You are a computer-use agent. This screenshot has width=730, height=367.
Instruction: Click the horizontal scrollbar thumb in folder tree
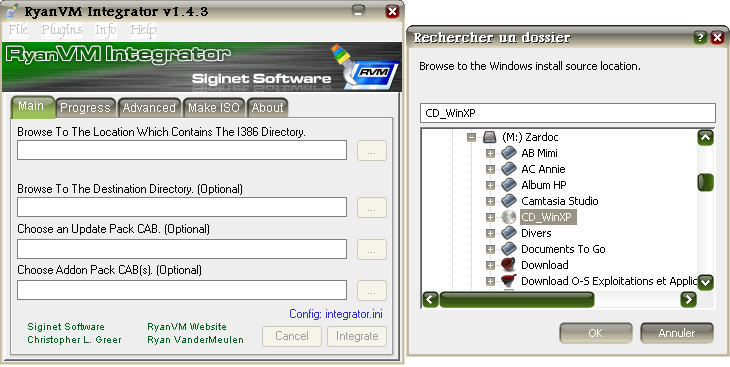(517, 299)
